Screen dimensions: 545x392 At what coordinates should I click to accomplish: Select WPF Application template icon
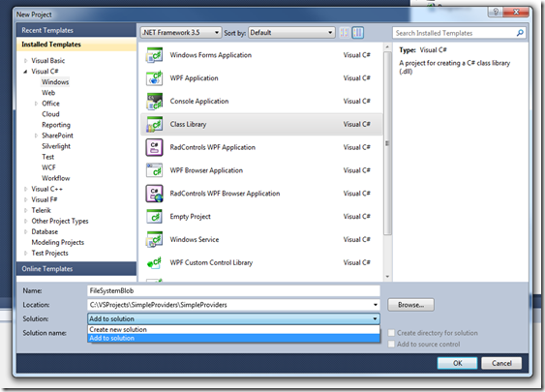[154, 78]
